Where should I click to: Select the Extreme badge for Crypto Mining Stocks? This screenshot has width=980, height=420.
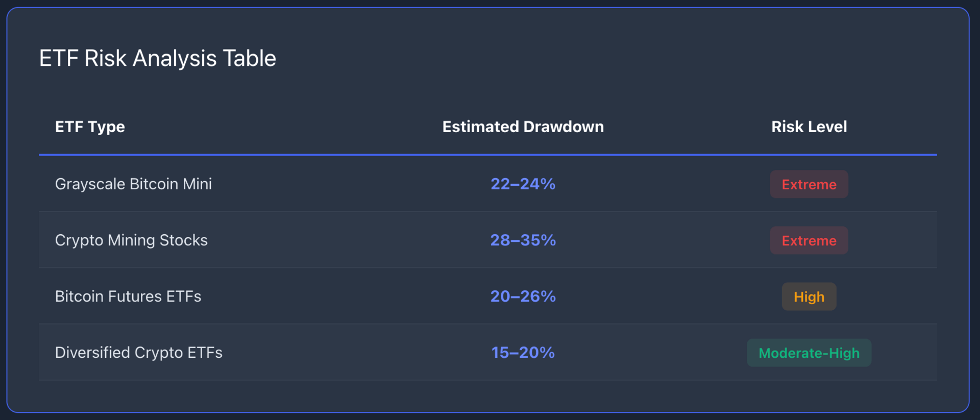(x=809, y=240)
